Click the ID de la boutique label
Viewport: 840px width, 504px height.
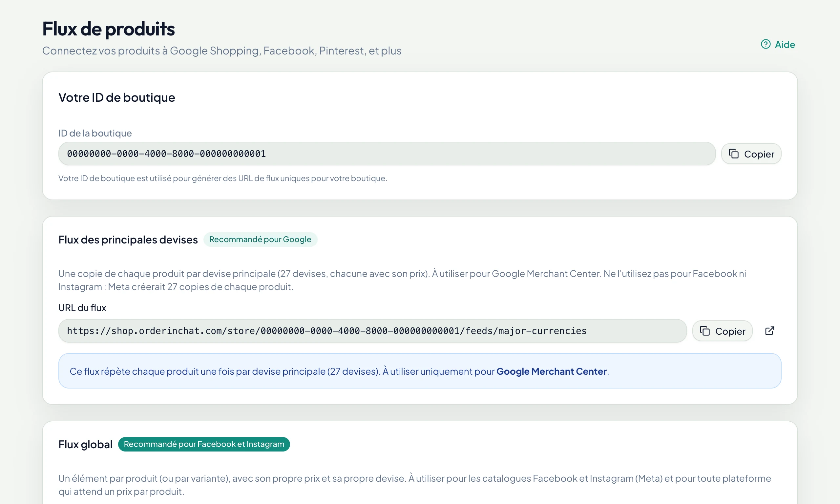[x=95, y=133]
